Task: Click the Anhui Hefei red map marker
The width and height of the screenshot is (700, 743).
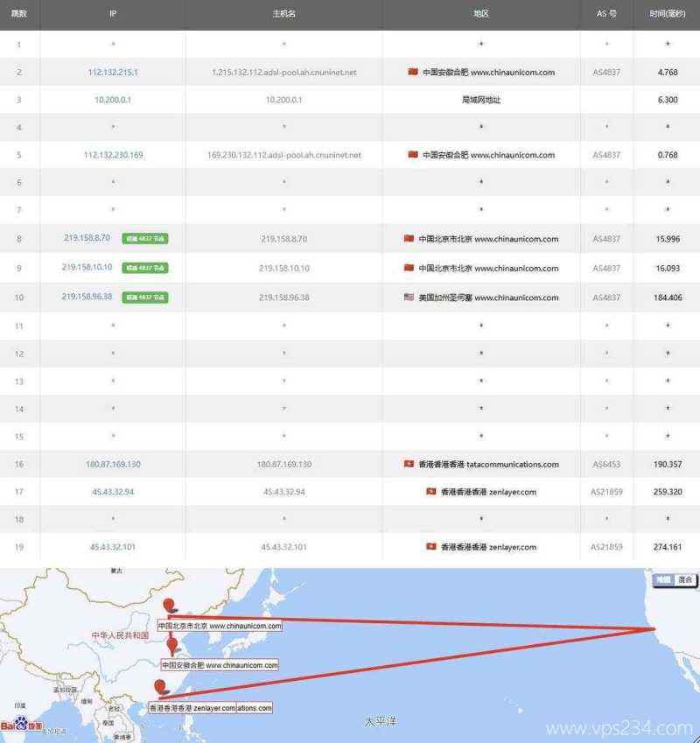Action: click(x=172, y=645)
